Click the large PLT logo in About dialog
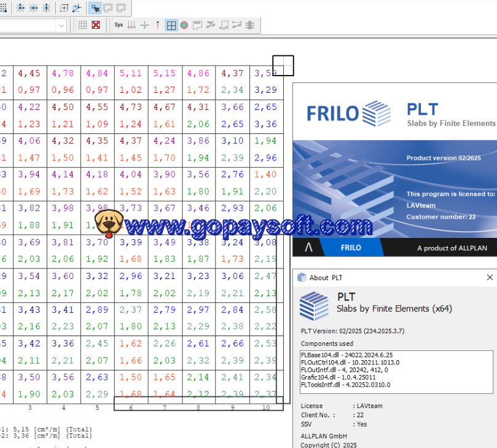This screenshot has height=448, width=497. (314, 305)
